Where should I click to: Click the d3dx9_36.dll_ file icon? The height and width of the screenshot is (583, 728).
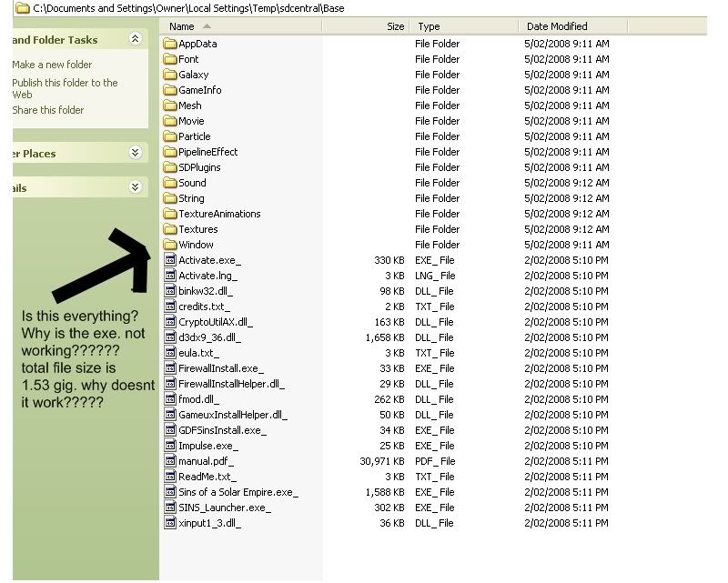tap(170, 337)
